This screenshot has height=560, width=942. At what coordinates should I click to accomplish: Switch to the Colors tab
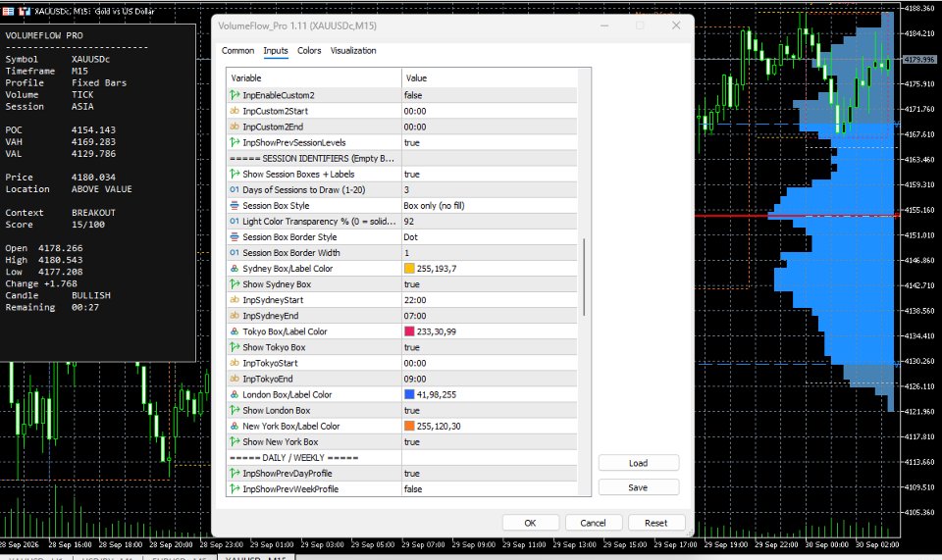click(x=309, y=50)
